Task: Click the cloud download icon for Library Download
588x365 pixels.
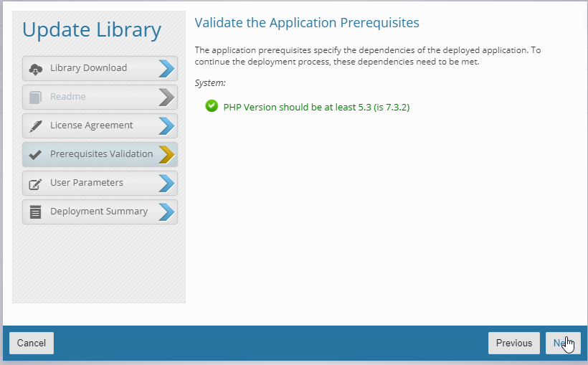Action: tap(35, 69)
